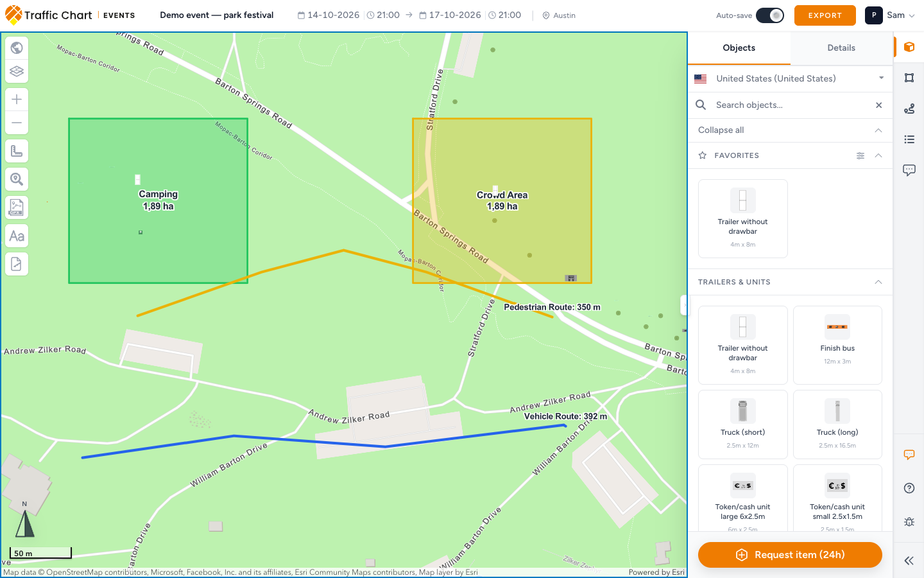Viewport: 924px width, 578px height.
Task: Open the route drawing panel
Action: 909,109
